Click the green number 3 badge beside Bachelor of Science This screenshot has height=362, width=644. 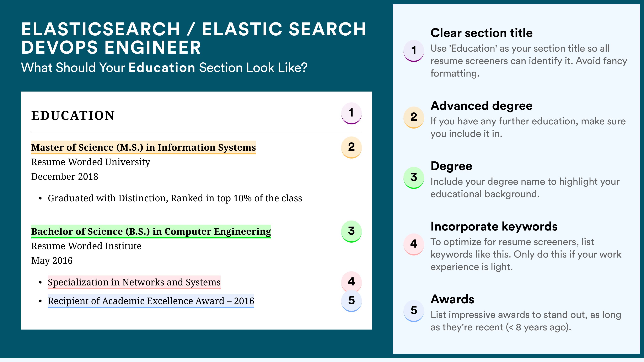click(x=351, y=231)
